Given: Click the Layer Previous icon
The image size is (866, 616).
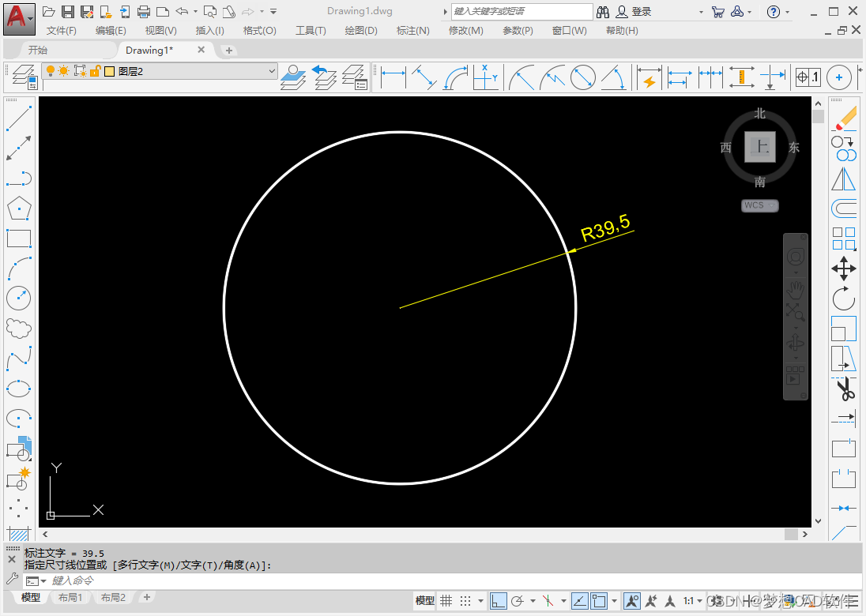Looking at the screenshot, I should [x=324, y=77].
